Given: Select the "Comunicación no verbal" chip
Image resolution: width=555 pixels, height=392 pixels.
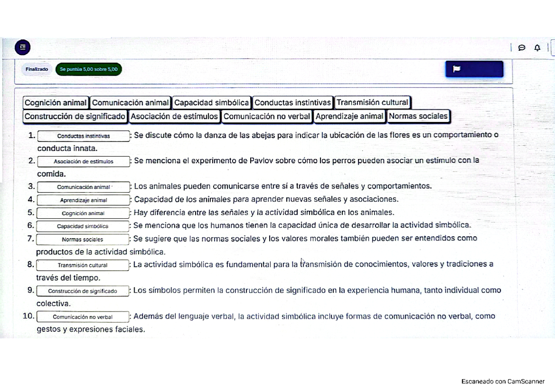Looking at the screenshot, I should pos(267,116).
